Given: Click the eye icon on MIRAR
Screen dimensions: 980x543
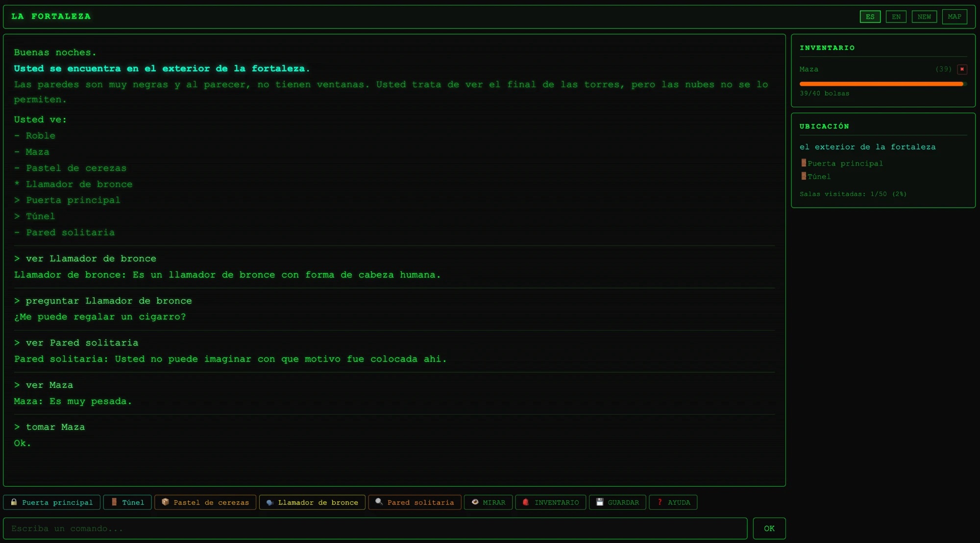Looking at the screenshot, I should (475, 502).
